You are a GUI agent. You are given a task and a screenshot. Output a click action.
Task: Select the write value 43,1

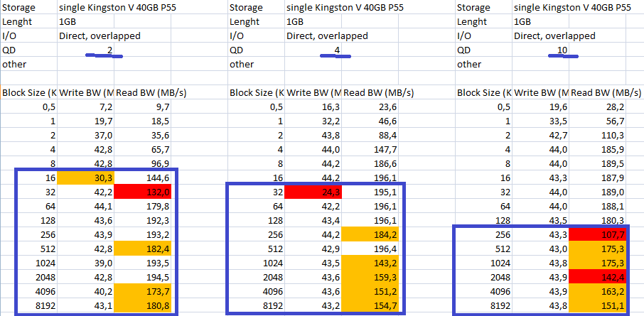pos(85,306)
